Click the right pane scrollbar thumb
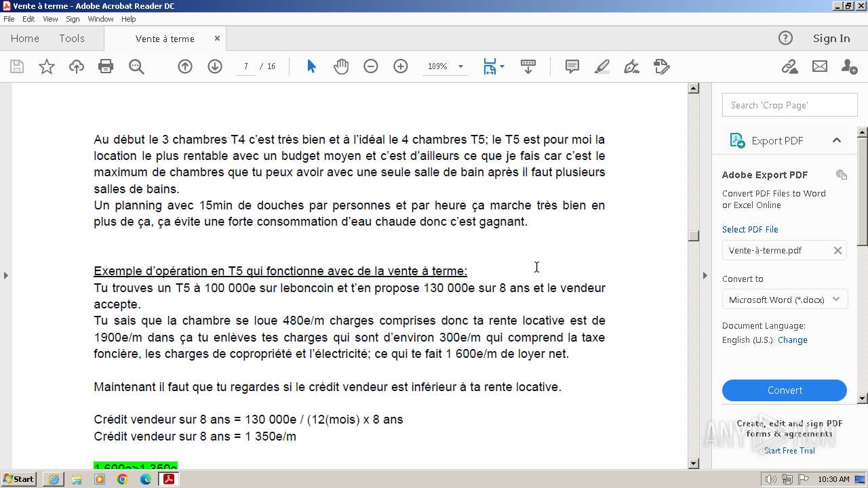 click(863, 191)
